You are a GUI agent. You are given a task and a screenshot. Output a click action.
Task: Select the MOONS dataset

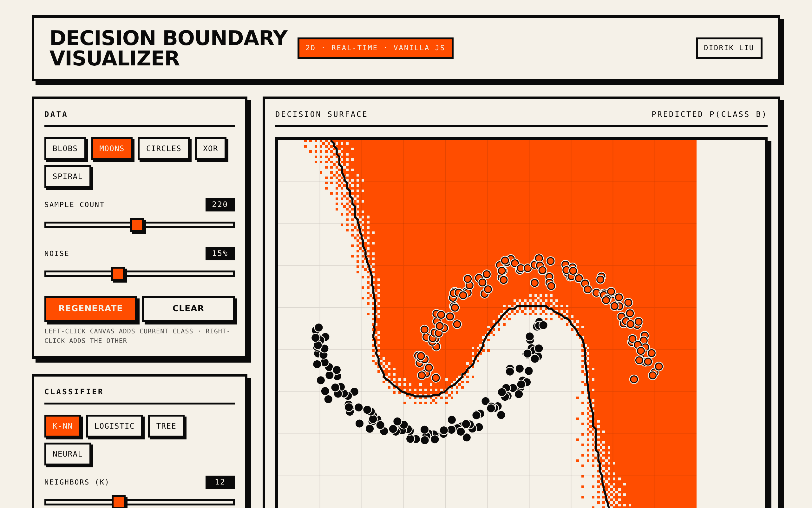[112, 149]
